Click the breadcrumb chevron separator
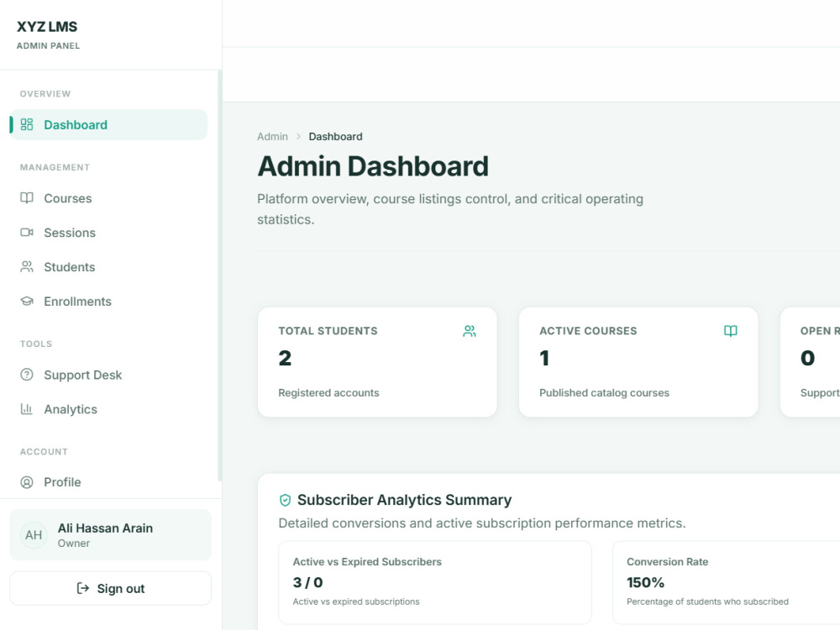 click(298, 137)
